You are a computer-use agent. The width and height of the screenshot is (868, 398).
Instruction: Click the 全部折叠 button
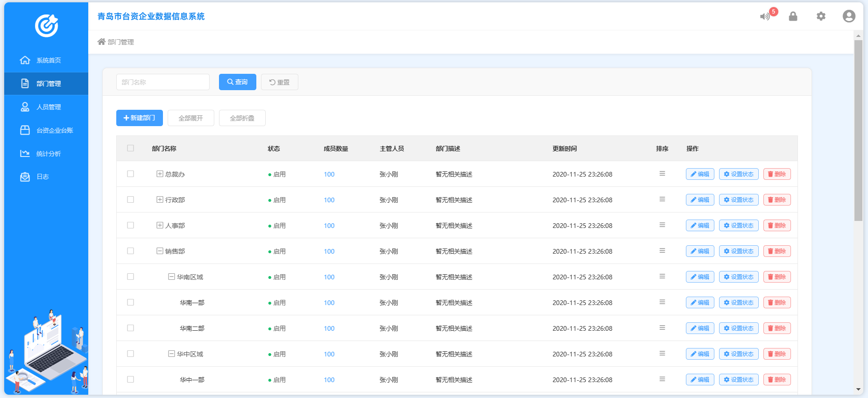click(242, 118)
